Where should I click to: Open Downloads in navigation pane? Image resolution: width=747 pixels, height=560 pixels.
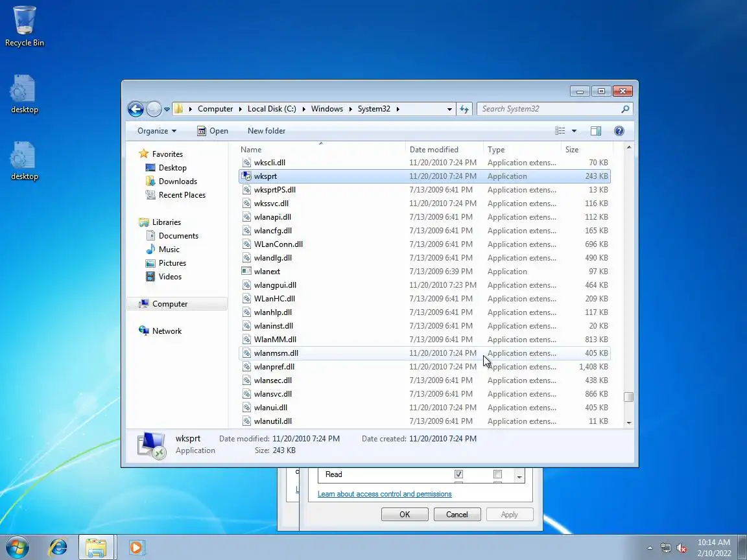[x=178, y=181]
